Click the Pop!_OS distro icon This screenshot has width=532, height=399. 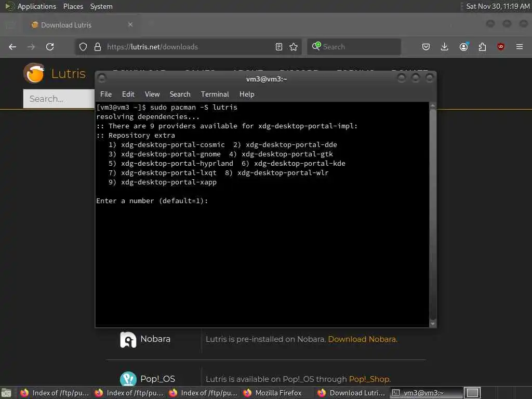coord(128,379)
